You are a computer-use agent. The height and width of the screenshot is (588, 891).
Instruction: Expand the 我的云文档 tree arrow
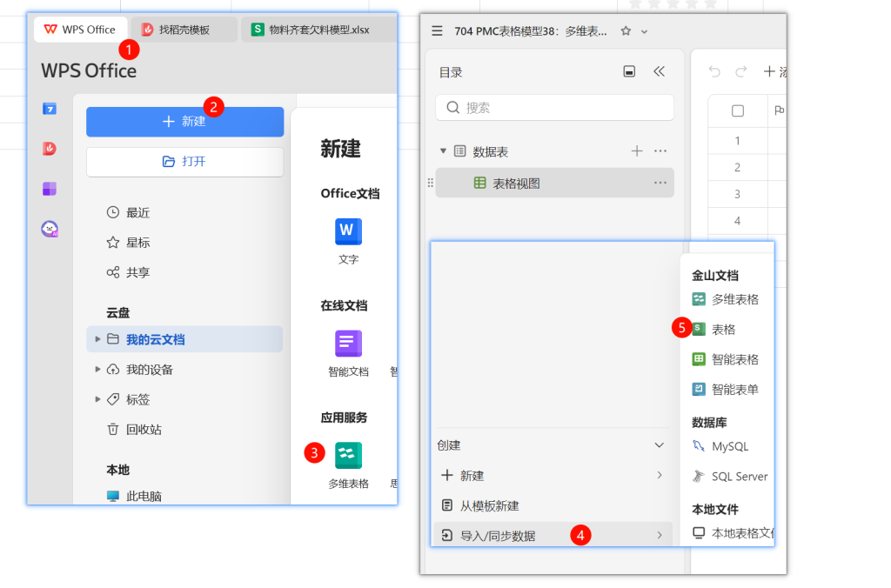97,339
